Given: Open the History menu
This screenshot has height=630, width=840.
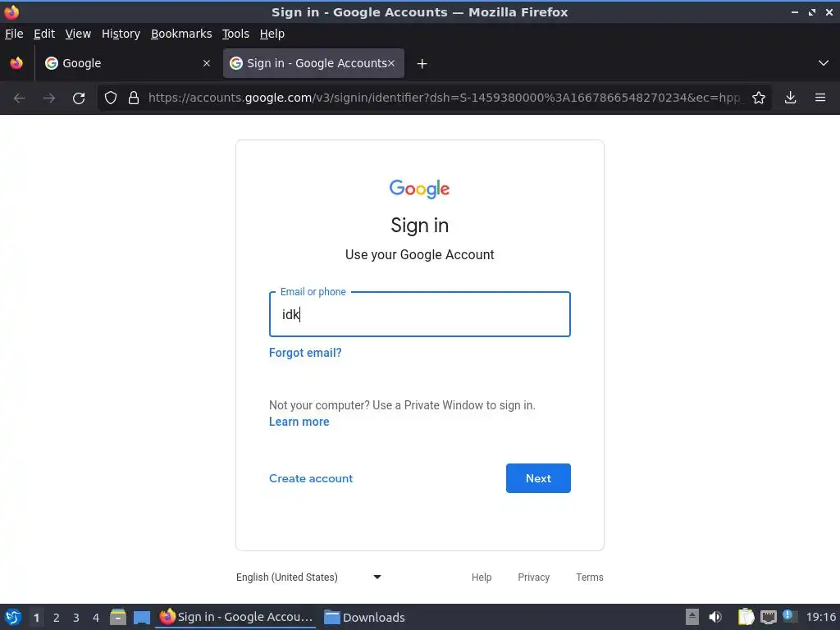Looking at the screenshot, I should pos(121,34).
